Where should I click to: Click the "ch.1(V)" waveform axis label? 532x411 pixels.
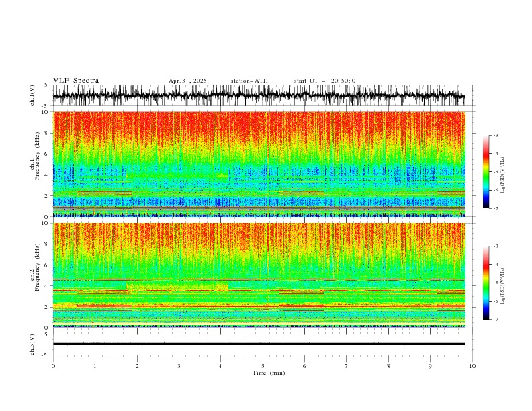32,95
